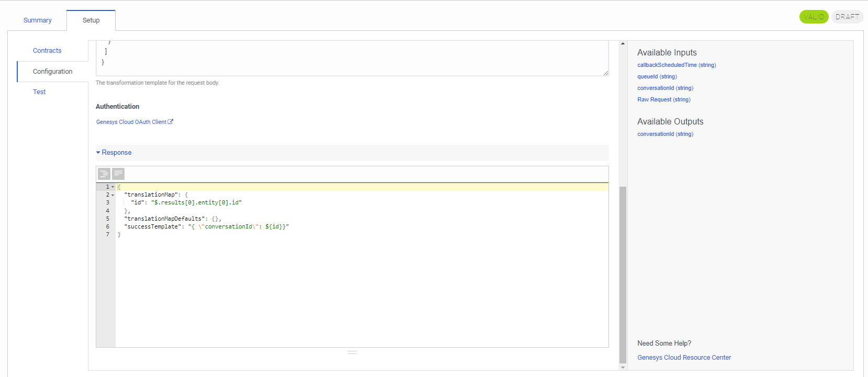The image size is (868, 377).
Task: Insert callbackScheduledTime input variable
Action: click(677, 65)
